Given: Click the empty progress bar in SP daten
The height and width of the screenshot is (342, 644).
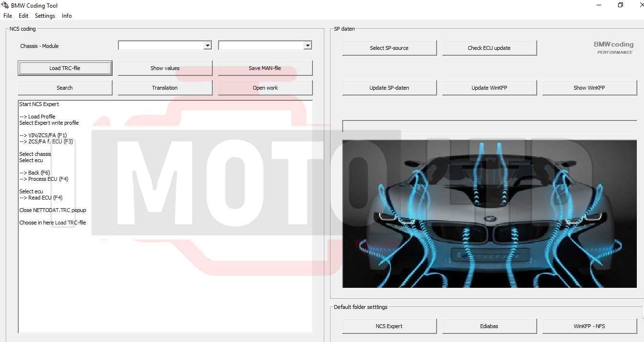Looking at the screenshot, I should coord(489,126).
